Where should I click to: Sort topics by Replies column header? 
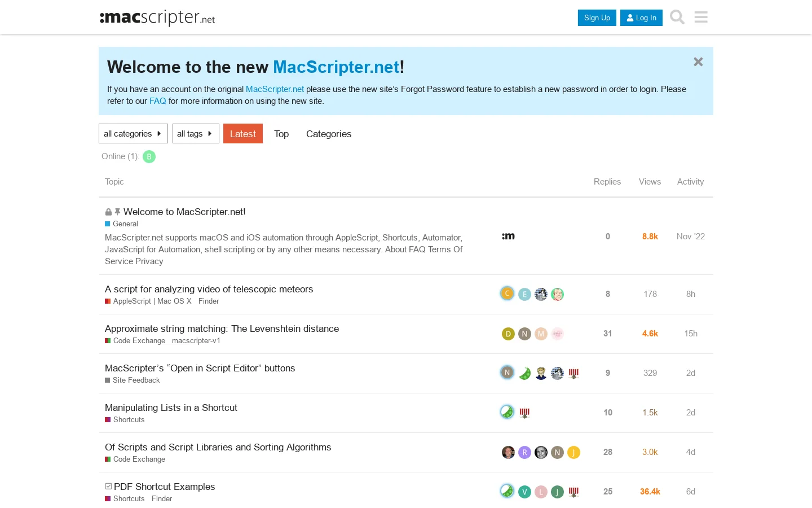click(x=607, y=182)
